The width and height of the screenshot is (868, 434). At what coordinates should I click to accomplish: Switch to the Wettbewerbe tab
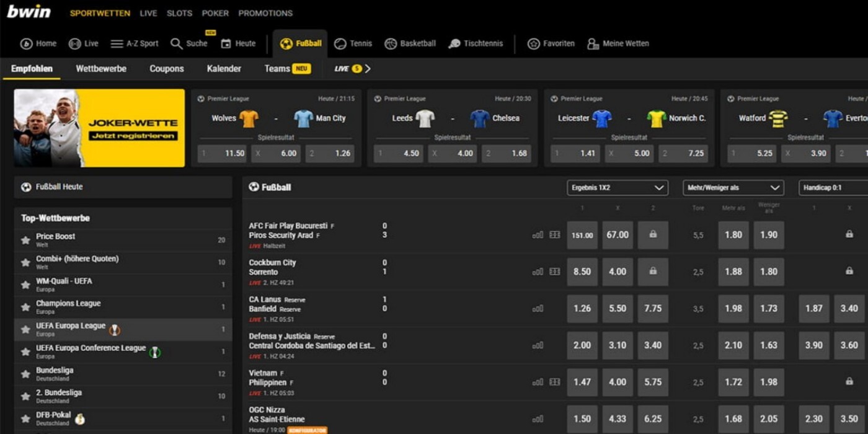click(x=101, y=69)
